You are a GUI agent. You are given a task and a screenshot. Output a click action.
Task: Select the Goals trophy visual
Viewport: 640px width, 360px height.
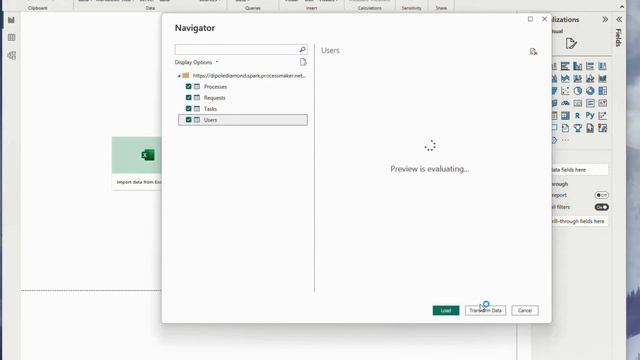(578, 128)
